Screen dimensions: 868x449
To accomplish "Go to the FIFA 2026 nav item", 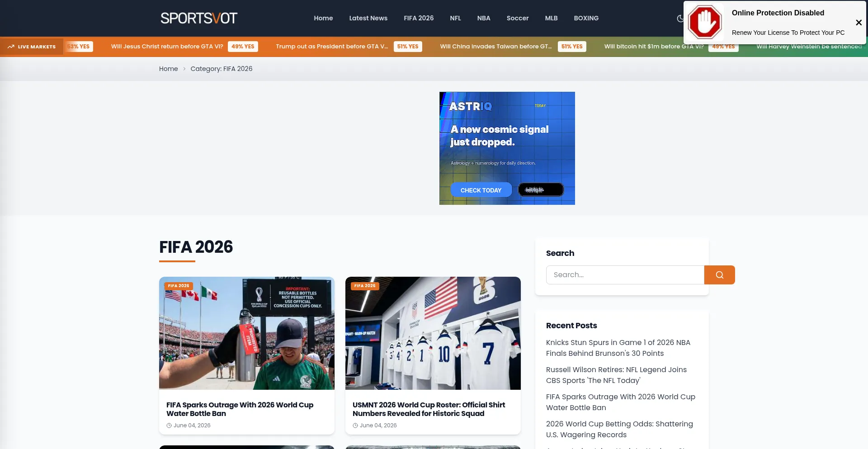I will point(419,18).
